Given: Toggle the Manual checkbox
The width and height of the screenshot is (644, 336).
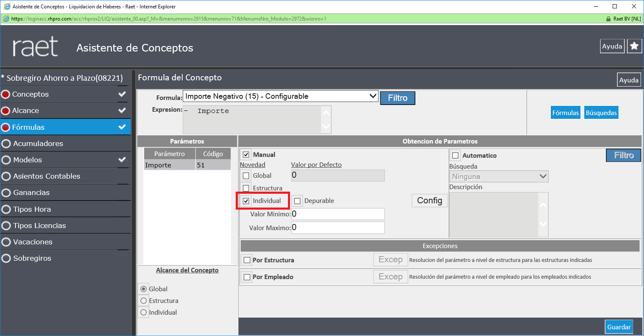Looking at the screenshot, I should pyautogui.click(x=246, y=155).
